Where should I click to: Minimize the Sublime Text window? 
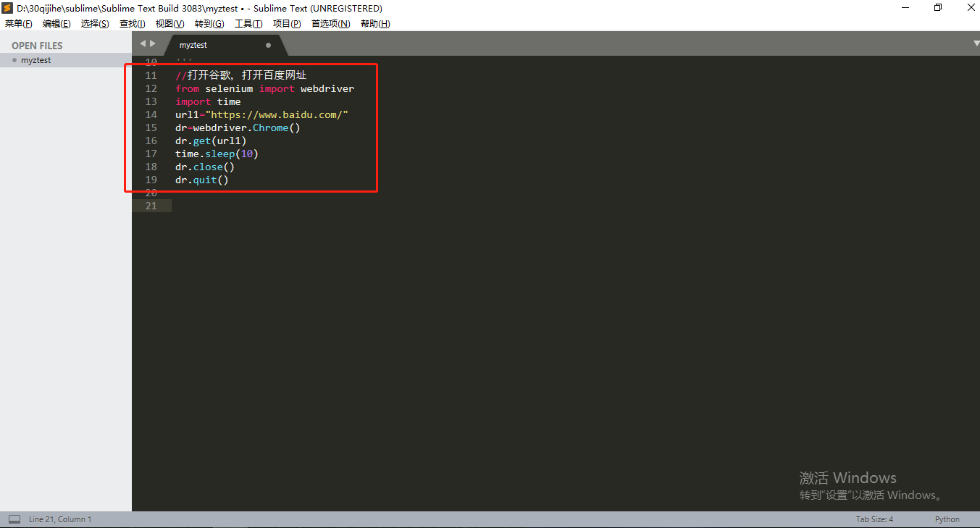pyautogui.click(x=906, y=8)
